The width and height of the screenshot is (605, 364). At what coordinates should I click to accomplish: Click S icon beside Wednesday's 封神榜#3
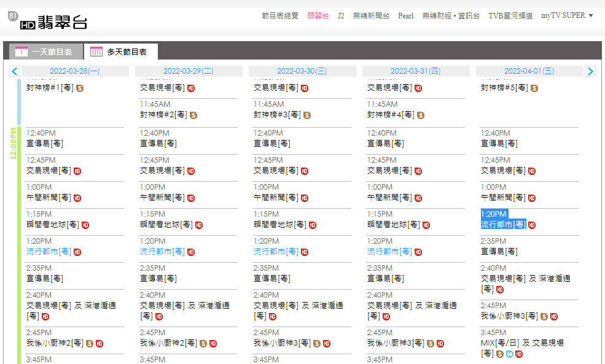307,115
